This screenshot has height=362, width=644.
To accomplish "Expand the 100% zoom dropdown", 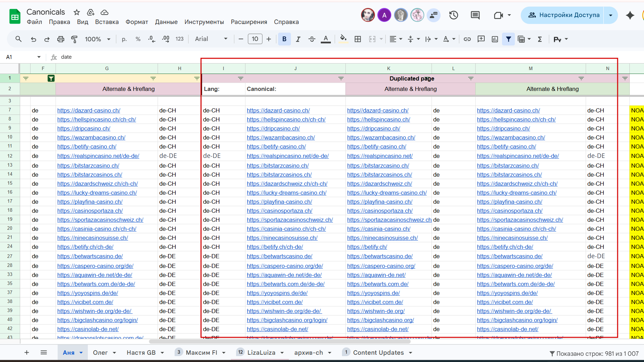I will (98, 39).
